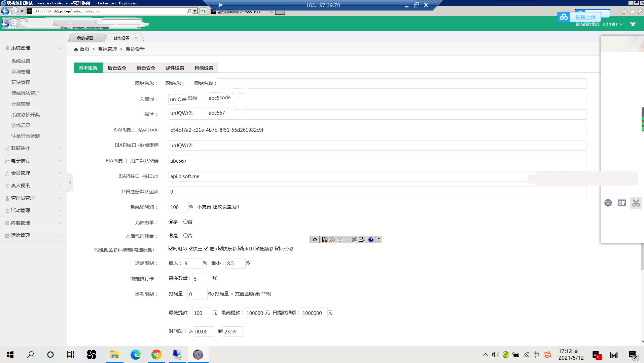Toggle the pk10 checkbox
The width and height of the screenshot is (644, 363).
240,248
